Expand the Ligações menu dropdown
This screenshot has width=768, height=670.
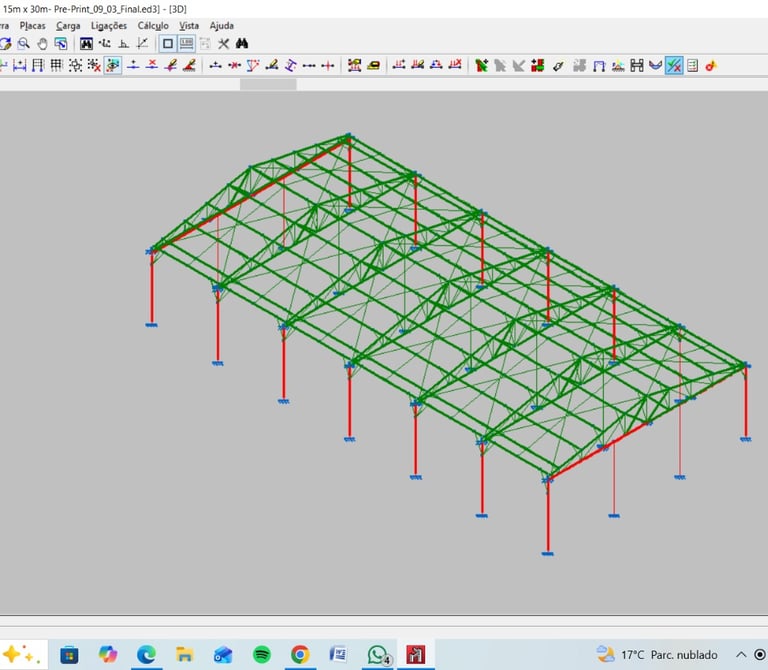[108, 25]
